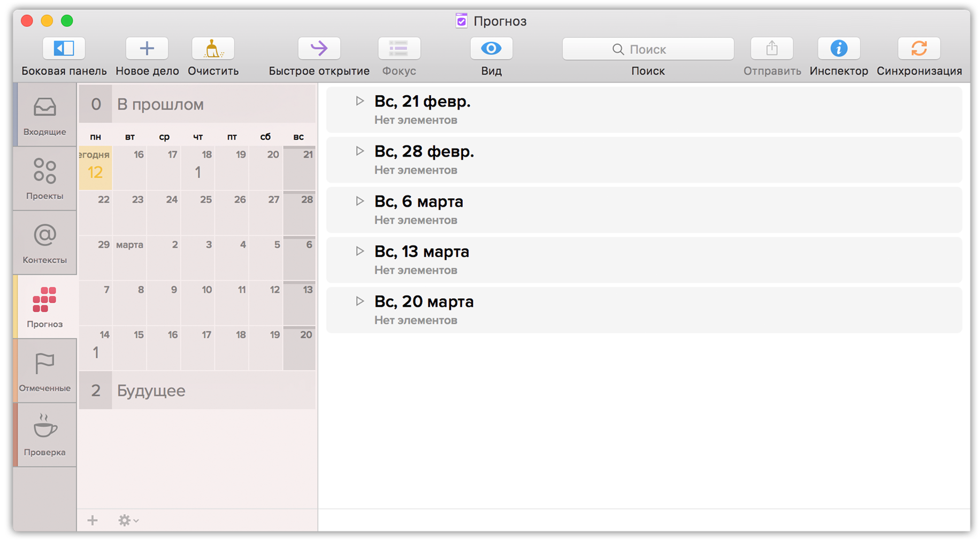This screenshot has height=541, width=980.
Task: Expand the Вс, 6 марта section
Action: tap(360, 201)
